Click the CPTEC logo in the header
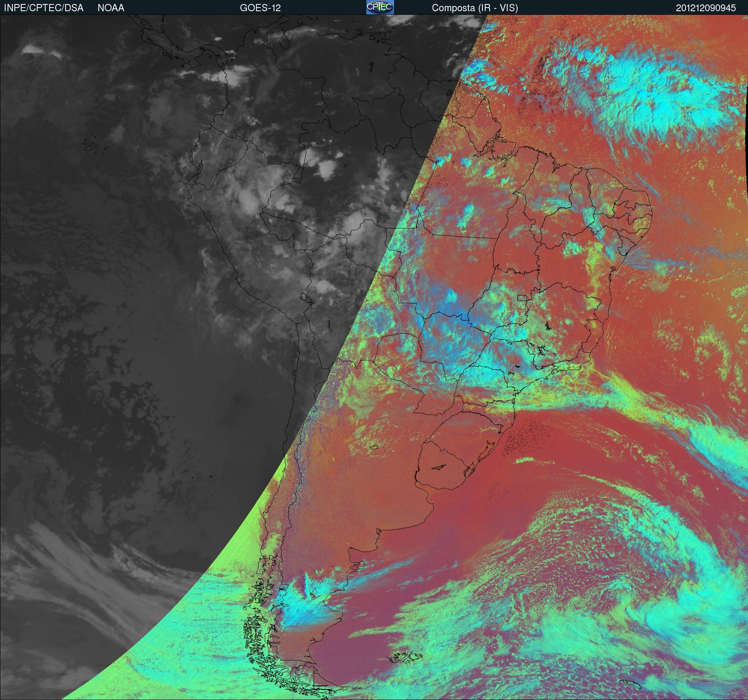The width and height of the screenshot is (748, 700). click(x=380, y=7)
